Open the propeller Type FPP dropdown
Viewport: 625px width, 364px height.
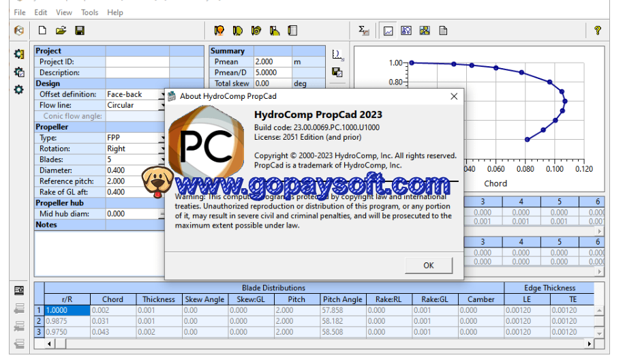click(162, 138)
